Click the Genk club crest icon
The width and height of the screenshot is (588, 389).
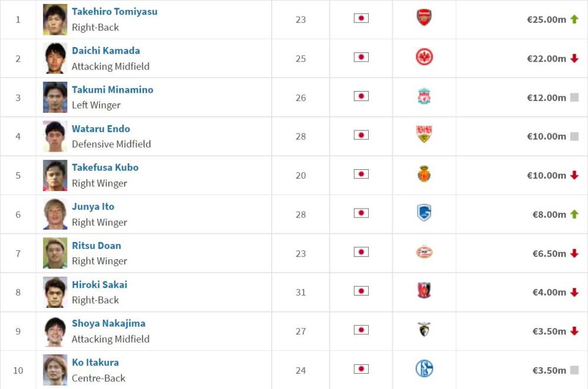(424, 213)
